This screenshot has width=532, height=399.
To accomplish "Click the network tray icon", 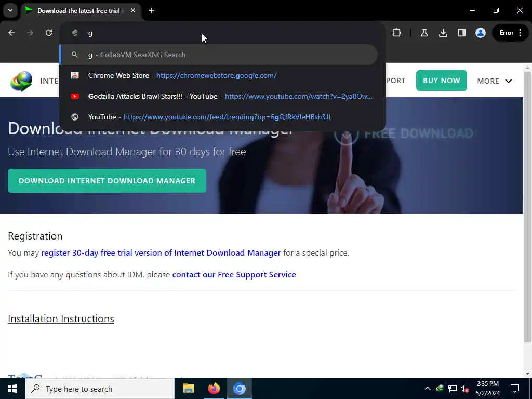I will tap(453, 389).
